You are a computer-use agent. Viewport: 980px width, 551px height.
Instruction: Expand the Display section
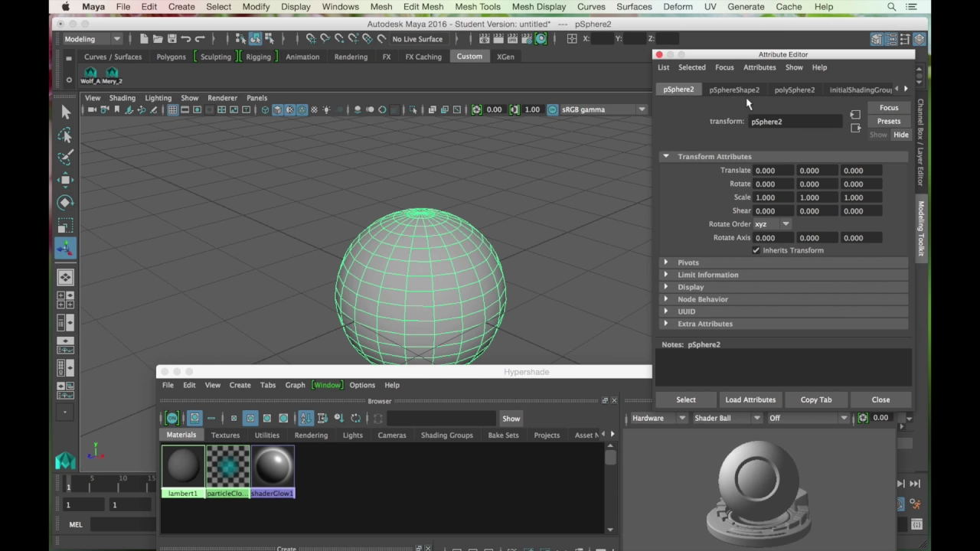tap(665, 287)
